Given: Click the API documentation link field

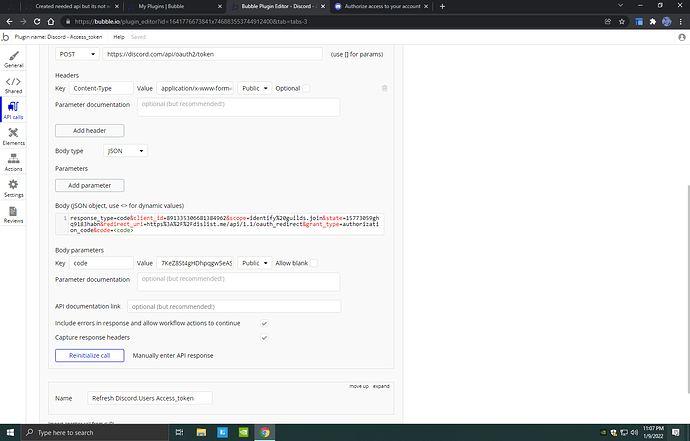Looking at the screenshot, I should pos(234,306).
